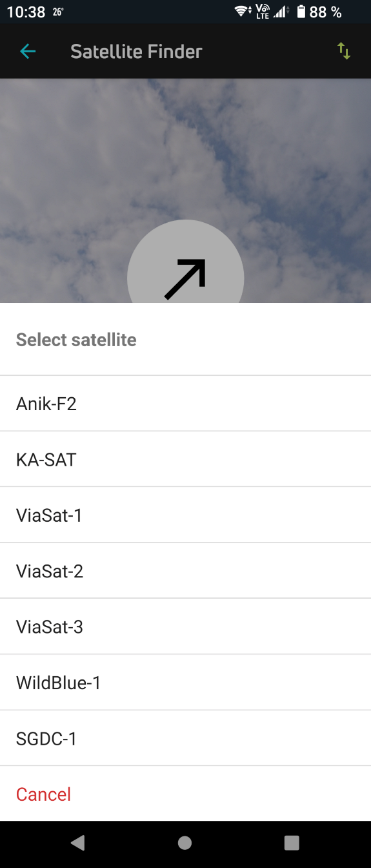The height and width of the screenshot is (868, 371).
Task: Select the KA-SAT satellite
Action: 185,459
